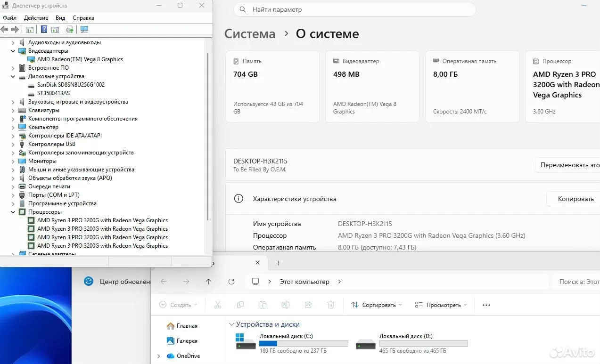Select Мыши и иные указывающие устройства
The image size is (600, 364).
tap(81, 170)
